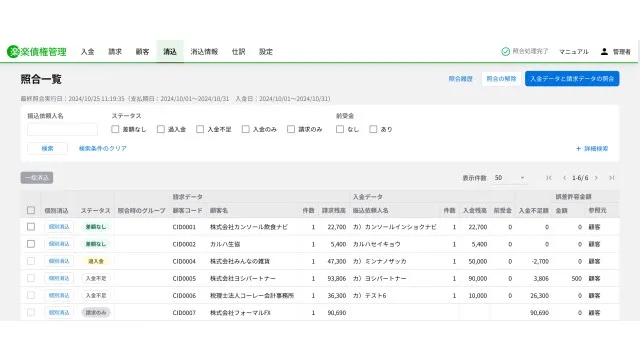Select the CID0002 row checkbox

click(x=31, y=244)
